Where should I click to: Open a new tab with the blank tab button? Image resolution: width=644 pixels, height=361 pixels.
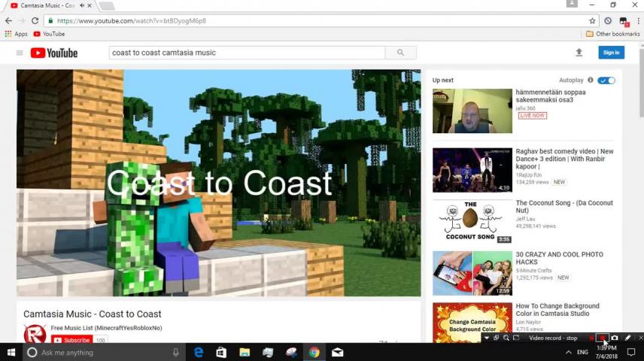click(x=107, y=5)
